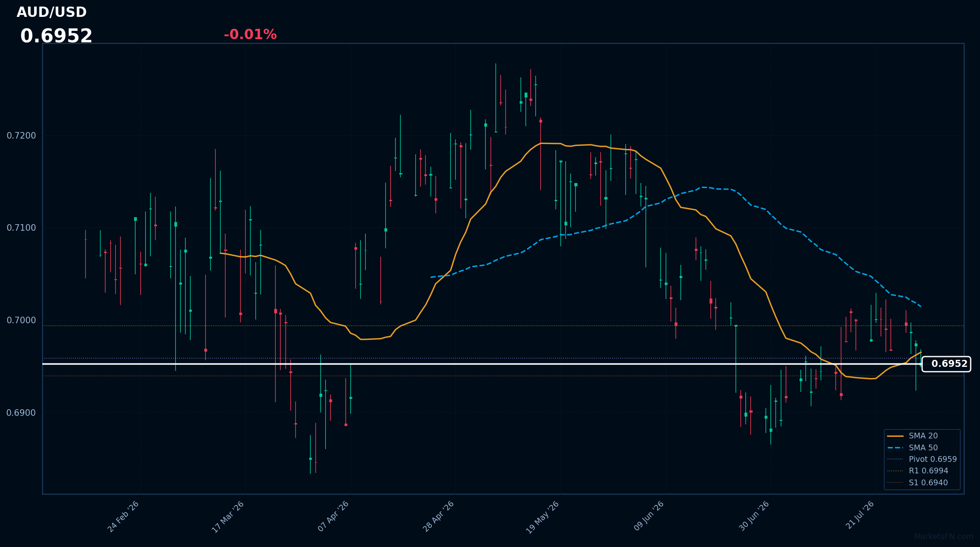Click the 30 Jun '26 date label
Screen dimensions: 980x547
[754, 516]
